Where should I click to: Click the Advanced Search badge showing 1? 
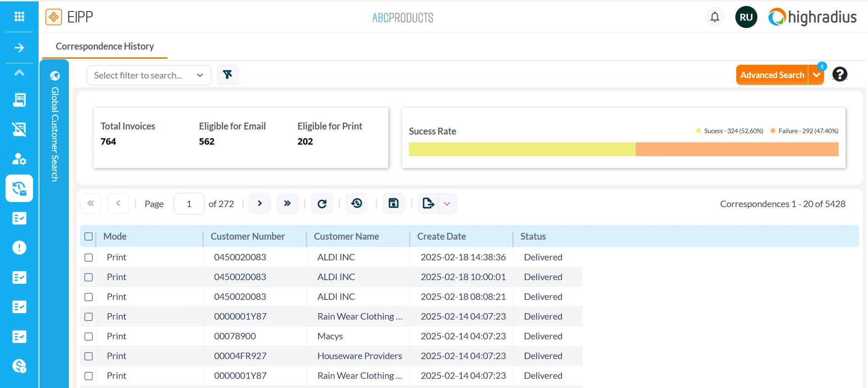[822, 67]
